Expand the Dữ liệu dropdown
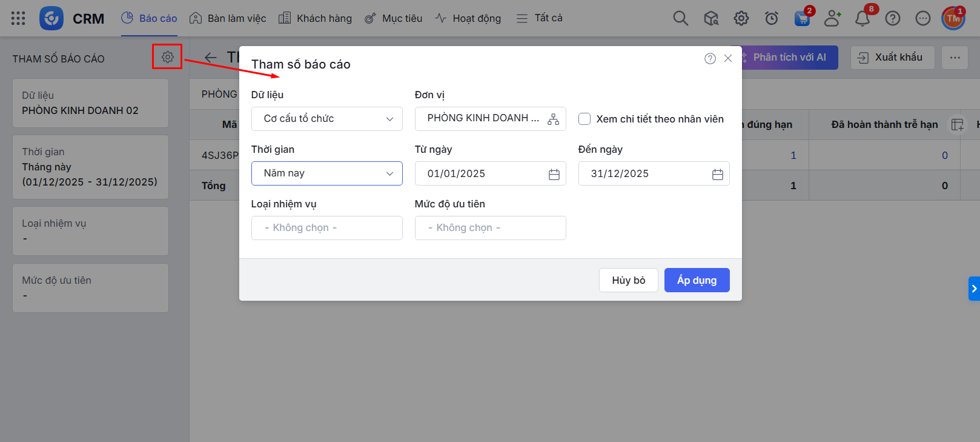Screen dimensions: 980x442 click(326, 119)
